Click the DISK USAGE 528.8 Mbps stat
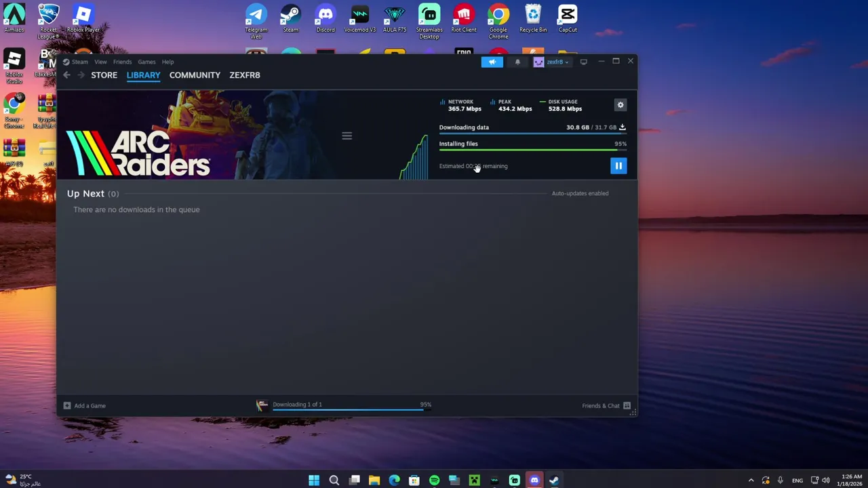This screenshot has height=488, width=868. (561, 105)
